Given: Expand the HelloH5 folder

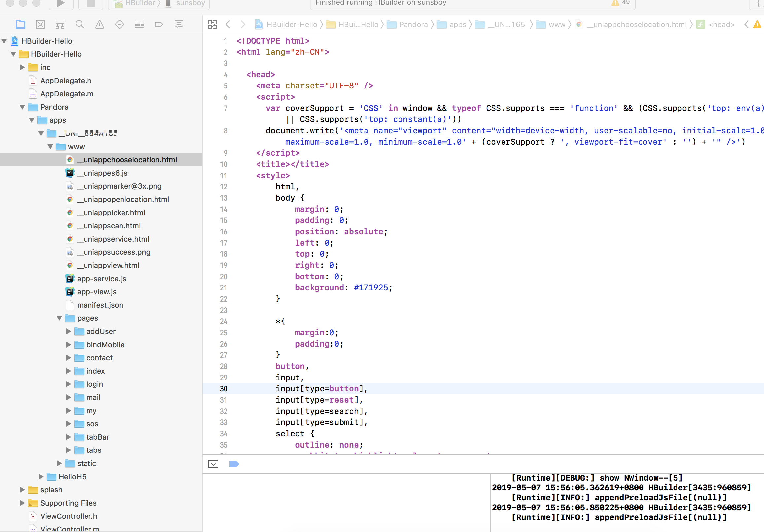Looking at the screenshot, I should [x=41, y=477].
